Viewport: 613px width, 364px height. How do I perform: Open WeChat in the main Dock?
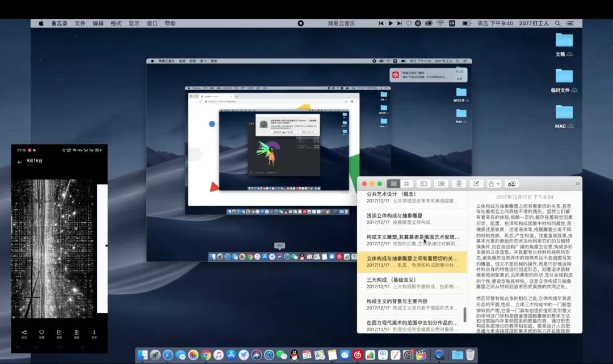point(282,354)
